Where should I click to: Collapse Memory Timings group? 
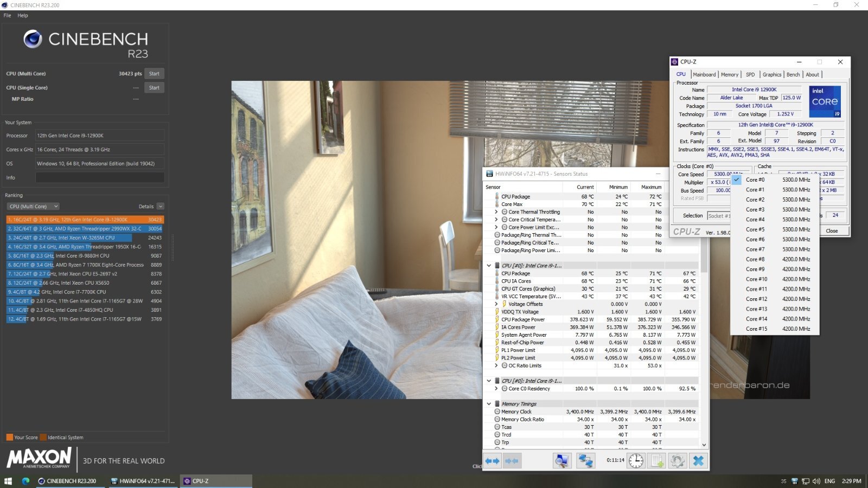(489, 403)
